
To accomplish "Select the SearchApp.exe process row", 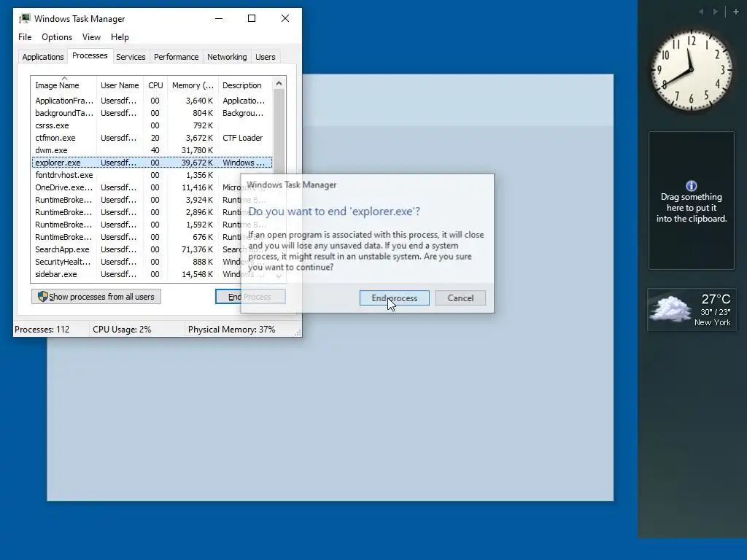I will 152,249.
